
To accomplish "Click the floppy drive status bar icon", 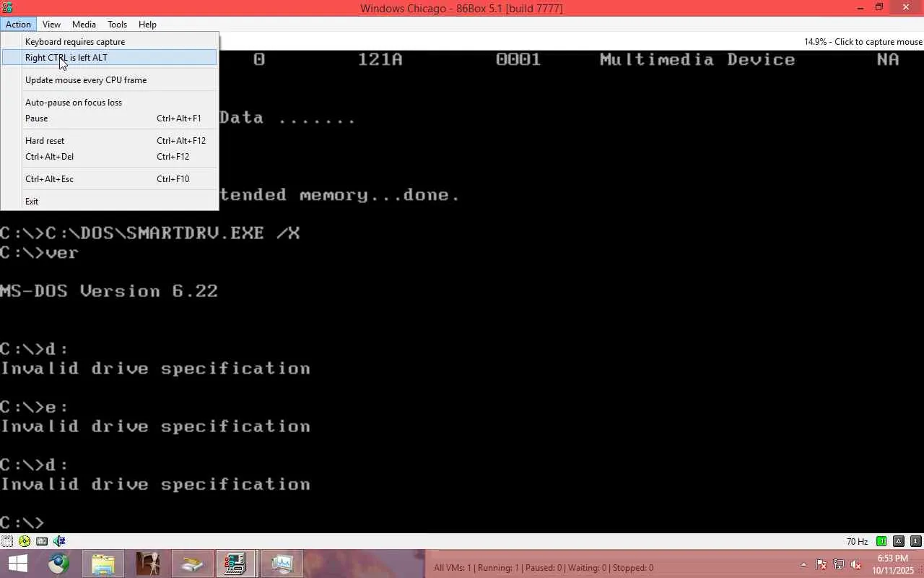I will click(6, 541).
